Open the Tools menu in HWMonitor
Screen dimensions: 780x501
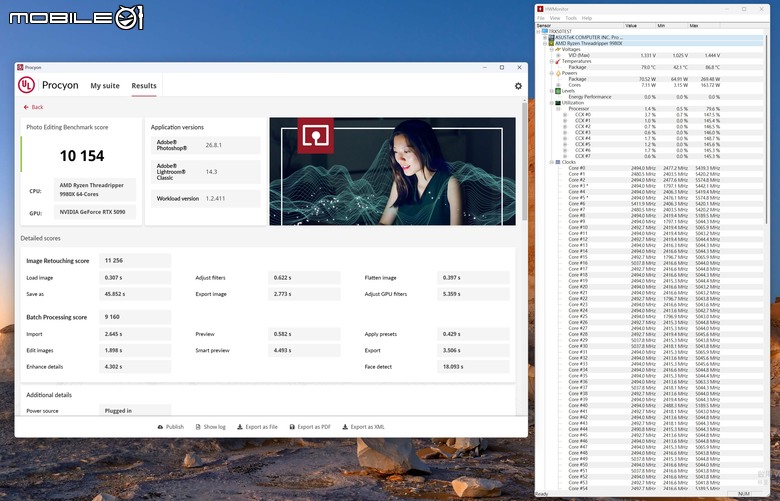pos(571,18)
